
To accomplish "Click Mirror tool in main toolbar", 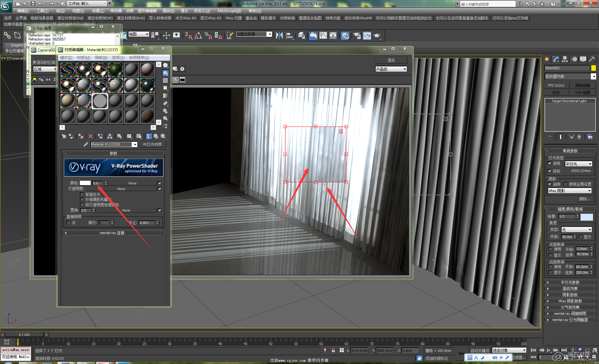I will pyautogui.click(x=280, y=36).
